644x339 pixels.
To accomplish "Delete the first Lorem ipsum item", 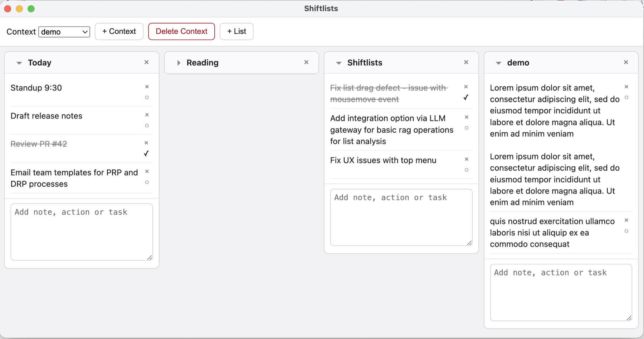I will (x=626, y=87).
